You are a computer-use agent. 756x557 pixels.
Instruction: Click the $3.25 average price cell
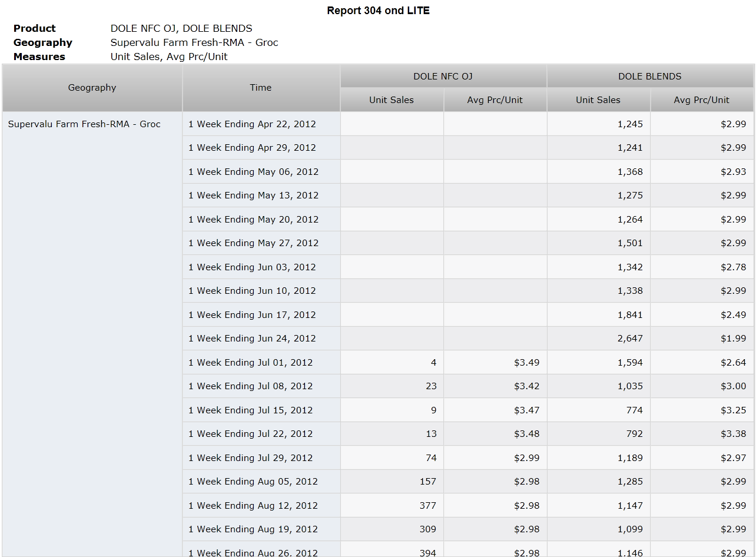(x=702, y=410)
